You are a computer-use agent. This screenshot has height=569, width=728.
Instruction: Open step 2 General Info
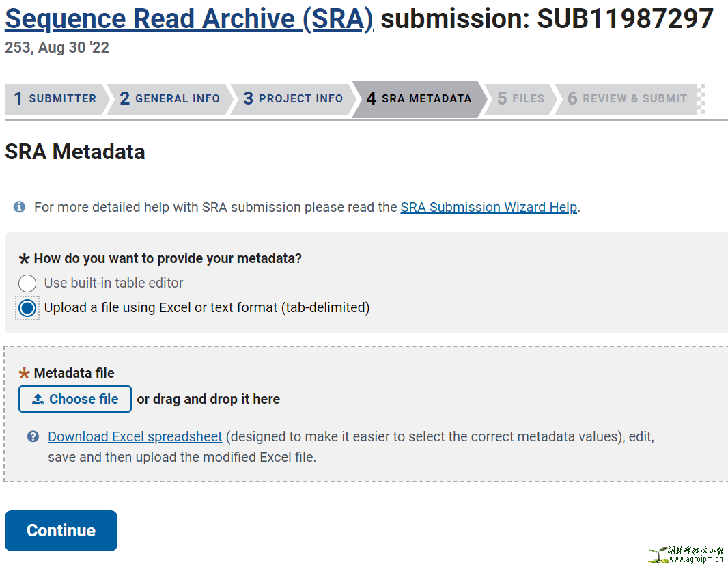pyautogui.click(x=169, y=98)
